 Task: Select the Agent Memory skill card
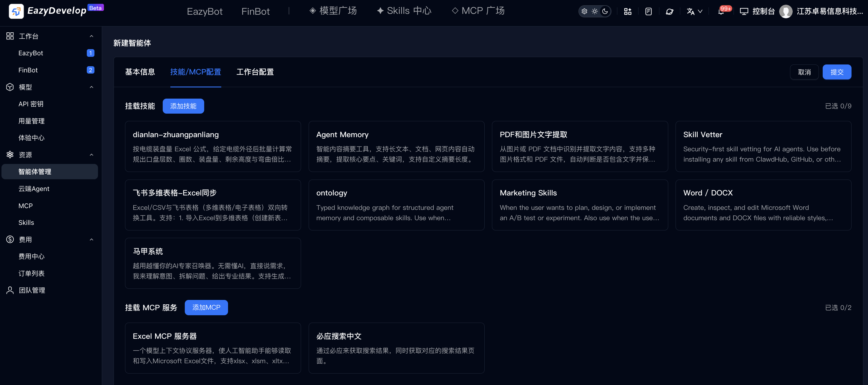(x=396, y=147)
